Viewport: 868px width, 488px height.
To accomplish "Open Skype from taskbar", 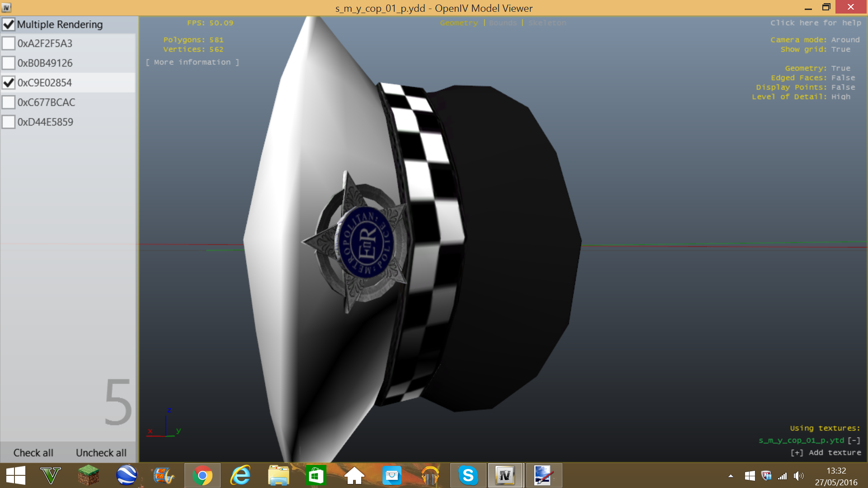I will click(468, 475).
